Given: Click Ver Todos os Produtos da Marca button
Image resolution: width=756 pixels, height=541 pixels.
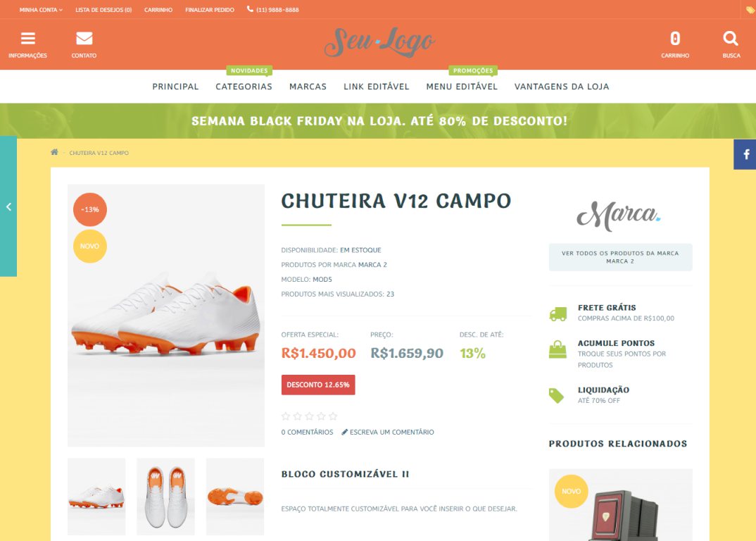Looking at the screenshot, I should (x=621, y=257).
